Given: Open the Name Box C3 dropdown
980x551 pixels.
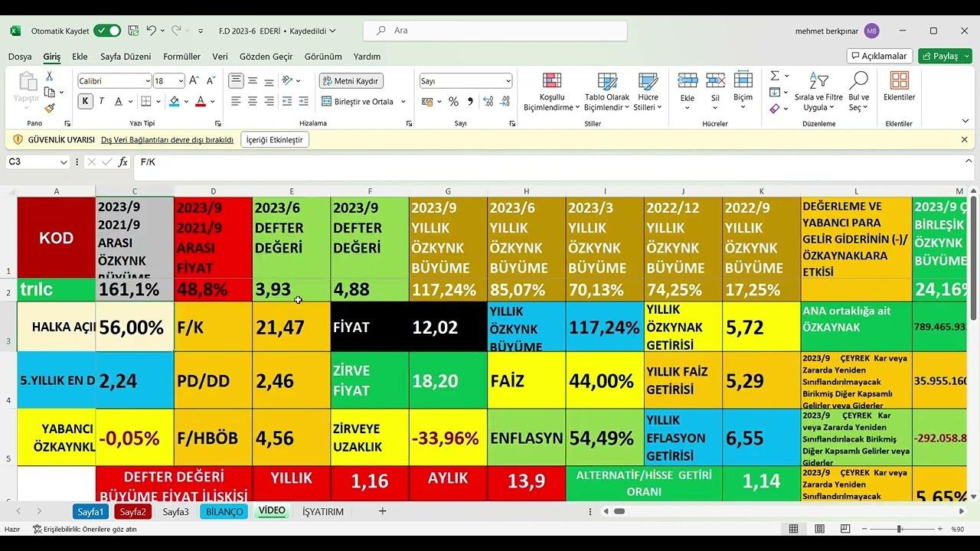Looking at the screenshot, I should click(x=64, y=162).
